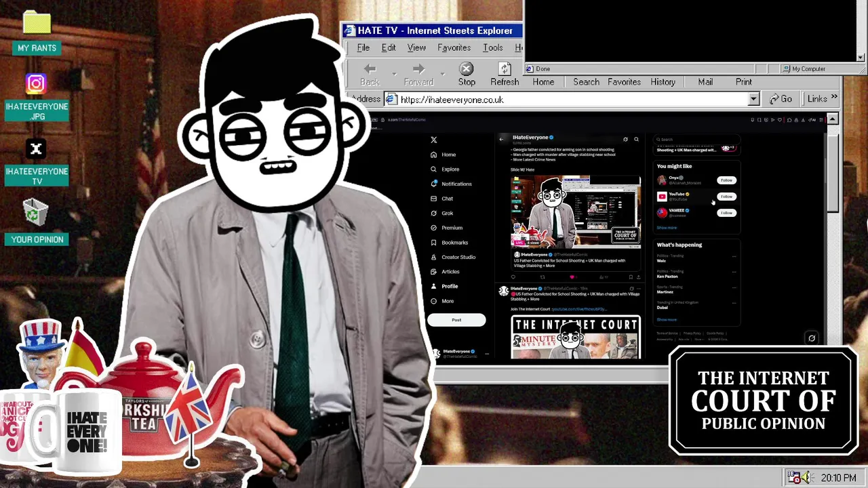
Task: Open the more options for Ken Paxton trend
Action: [x=734, y=272]
